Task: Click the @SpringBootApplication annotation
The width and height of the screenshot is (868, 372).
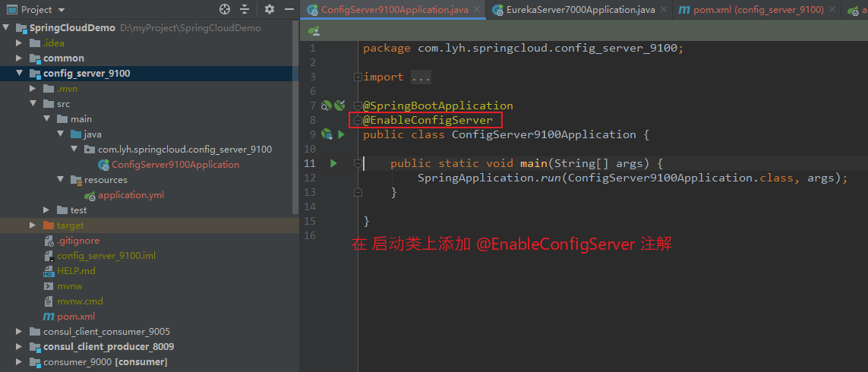Action: pos(438,106)
